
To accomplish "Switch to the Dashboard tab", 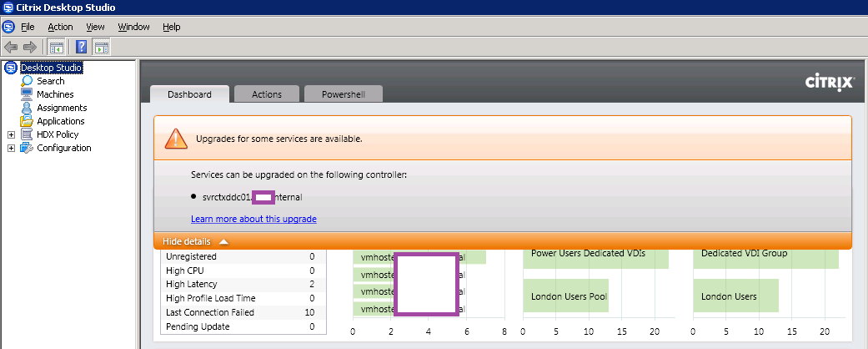I will [x=189, y=94].
